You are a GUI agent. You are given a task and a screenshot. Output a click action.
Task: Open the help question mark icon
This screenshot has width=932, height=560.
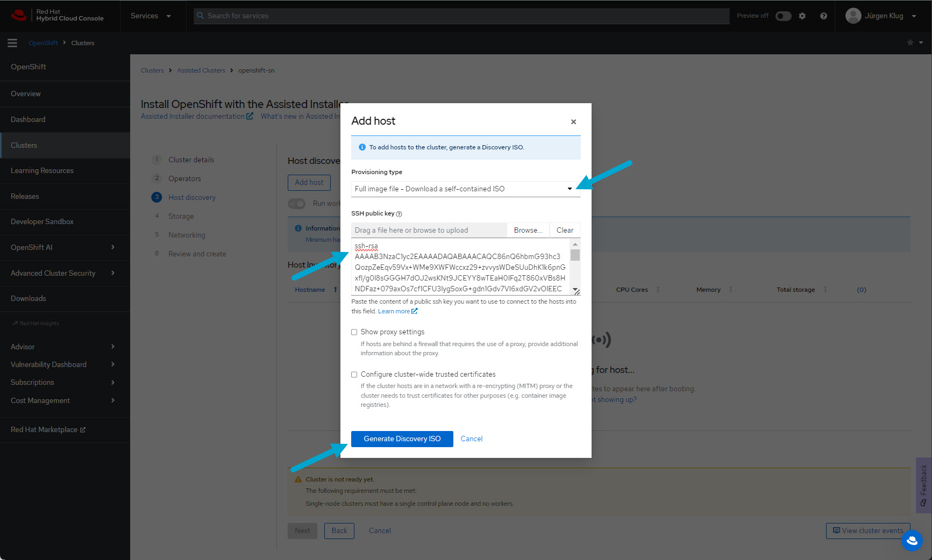click(823, 16)
